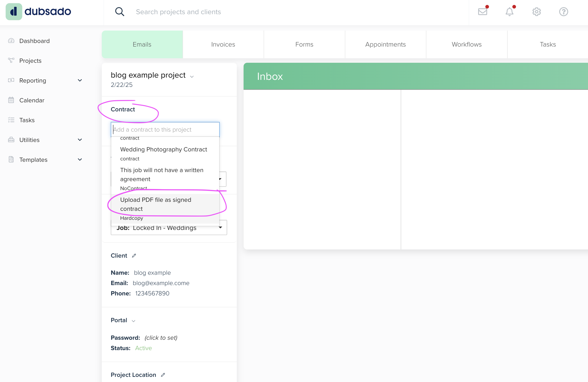Switch to the Workflows tab
The image size is (588, 382).
coord(466,44)
